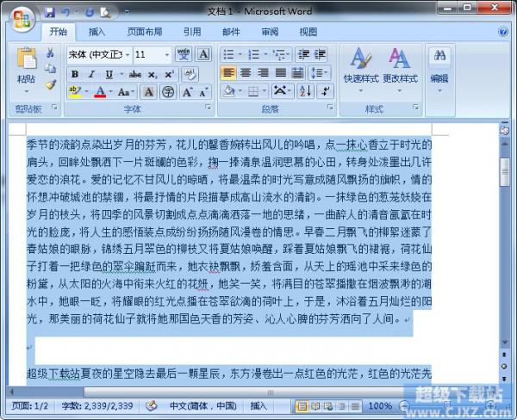Apply red font color

click(100, 92)
